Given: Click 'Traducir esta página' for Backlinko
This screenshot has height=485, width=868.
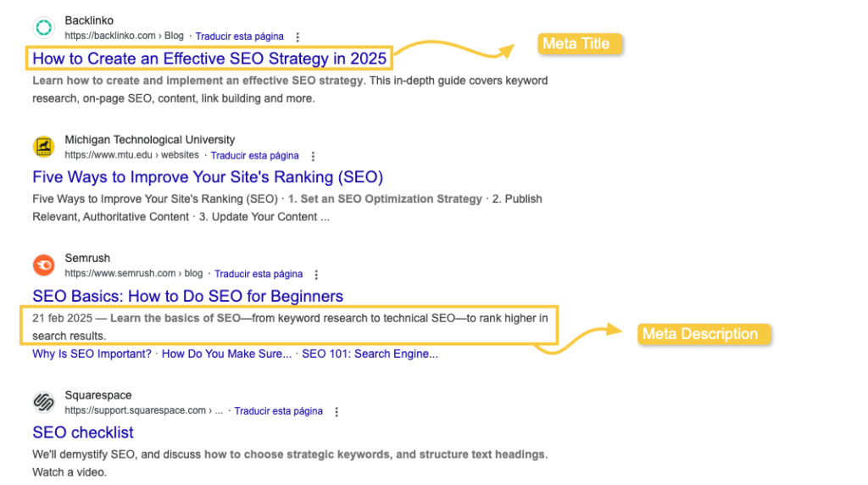Looking at the screenshot, I should click(240, 36).
